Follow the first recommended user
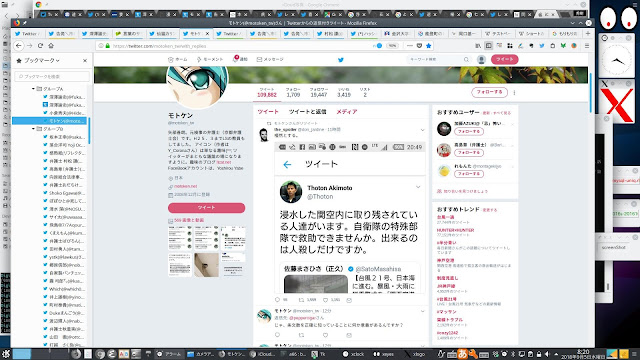Image resolution: width=640 pixels, height=360 pixels. 469,132
